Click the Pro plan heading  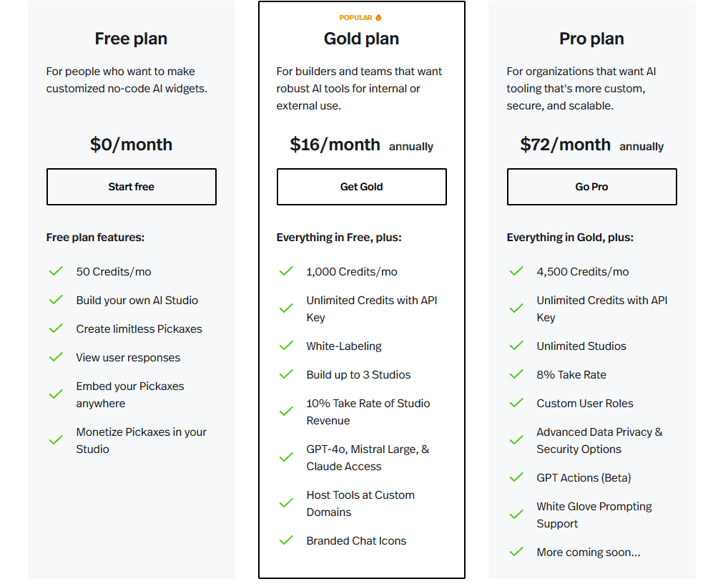click(591, 39)
